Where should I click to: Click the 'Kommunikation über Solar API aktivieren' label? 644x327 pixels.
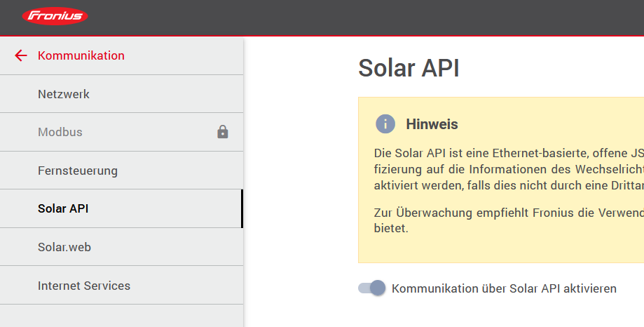click(504, 288)
